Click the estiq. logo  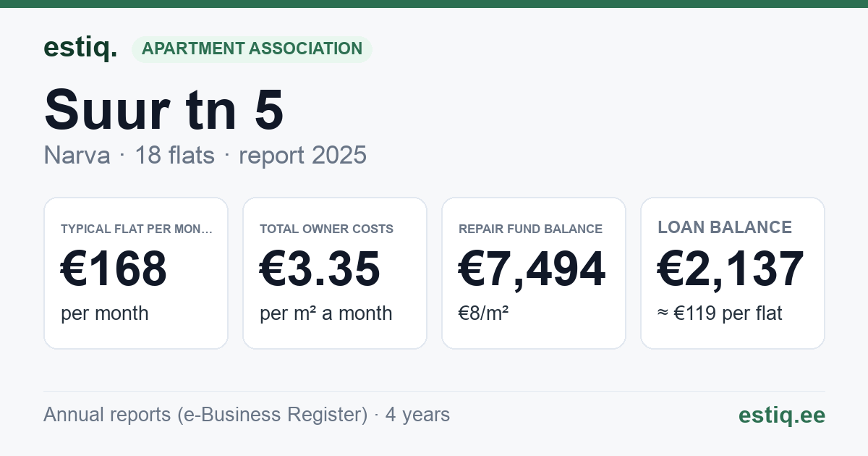coord(80,48)
